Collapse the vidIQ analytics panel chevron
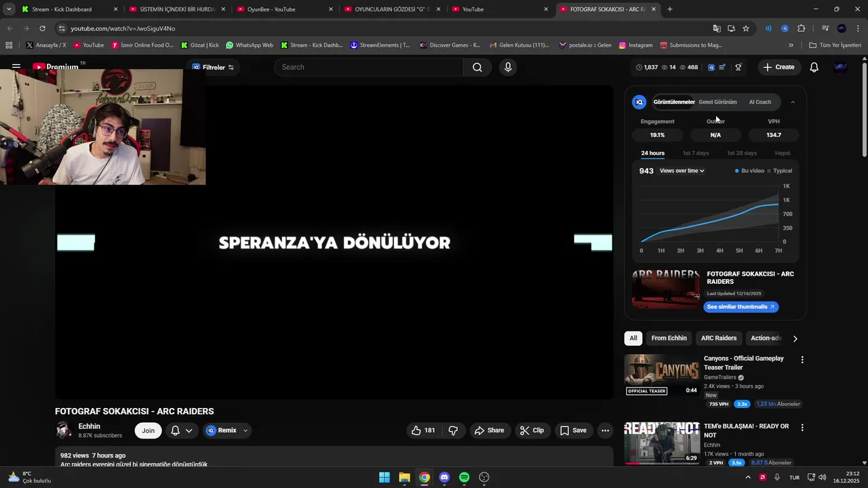868x488 pixels. tap(793, 102)
